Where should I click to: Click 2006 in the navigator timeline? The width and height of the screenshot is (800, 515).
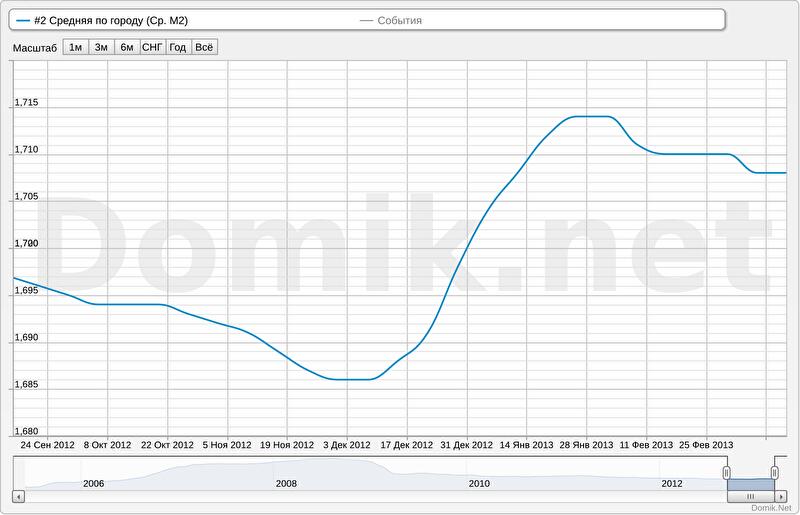pos(93,483)
